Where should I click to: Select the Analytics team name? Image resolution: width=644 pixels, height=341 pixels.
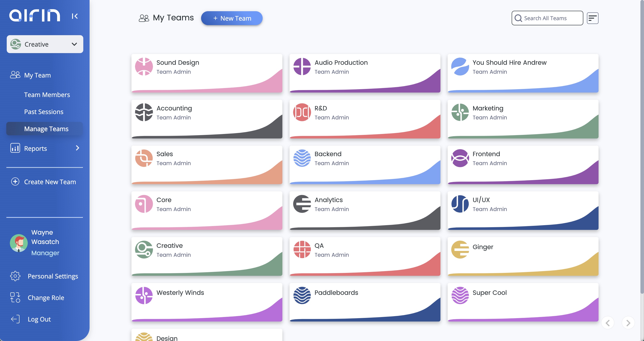328,200
